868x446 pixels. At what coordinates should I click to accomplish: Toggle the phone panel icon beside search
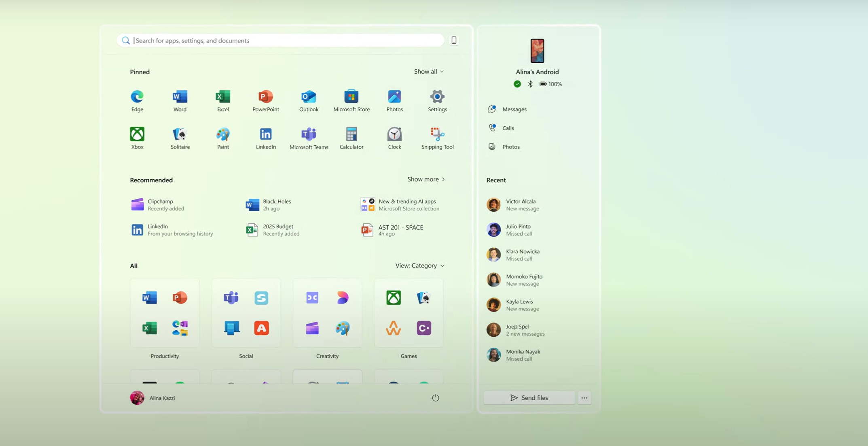[454, 40]
